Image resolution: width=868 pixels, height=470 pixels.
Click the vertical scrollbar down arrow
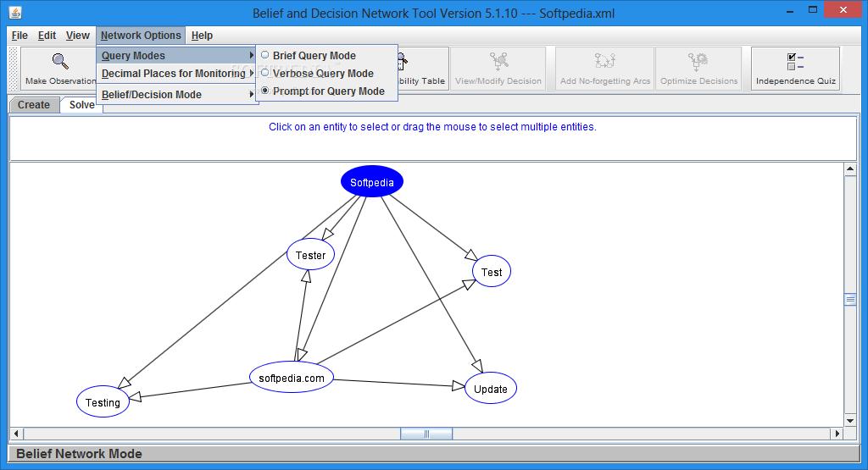(850, 421)
